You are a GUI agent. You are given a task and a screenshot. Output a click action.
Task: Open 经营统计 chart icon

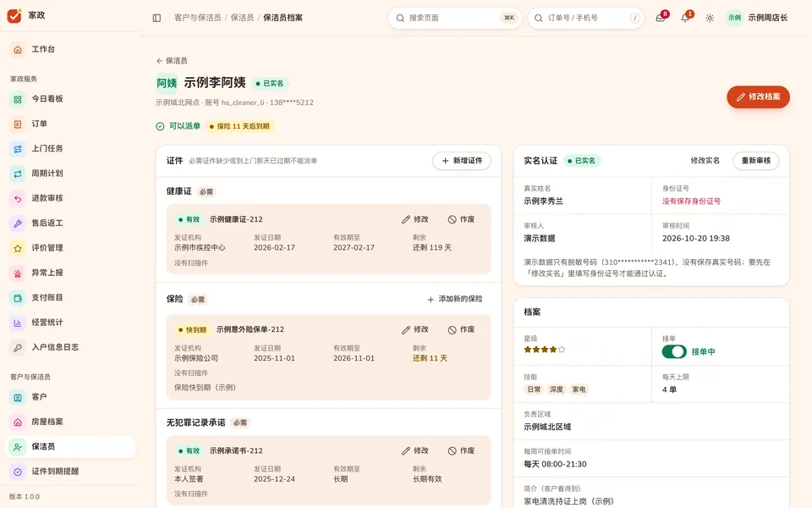tap(18, 323)
